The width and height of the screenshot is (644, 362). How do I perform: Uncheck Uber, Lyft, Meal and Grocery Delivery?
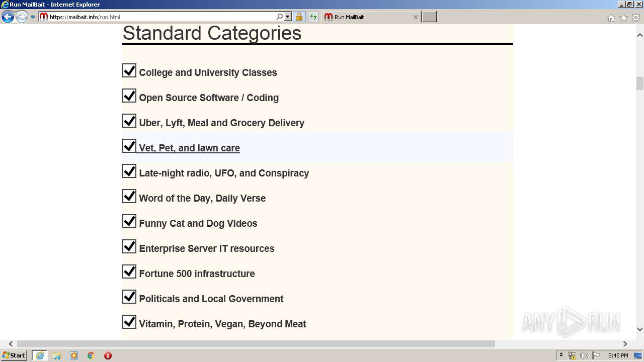click(129, 121)
